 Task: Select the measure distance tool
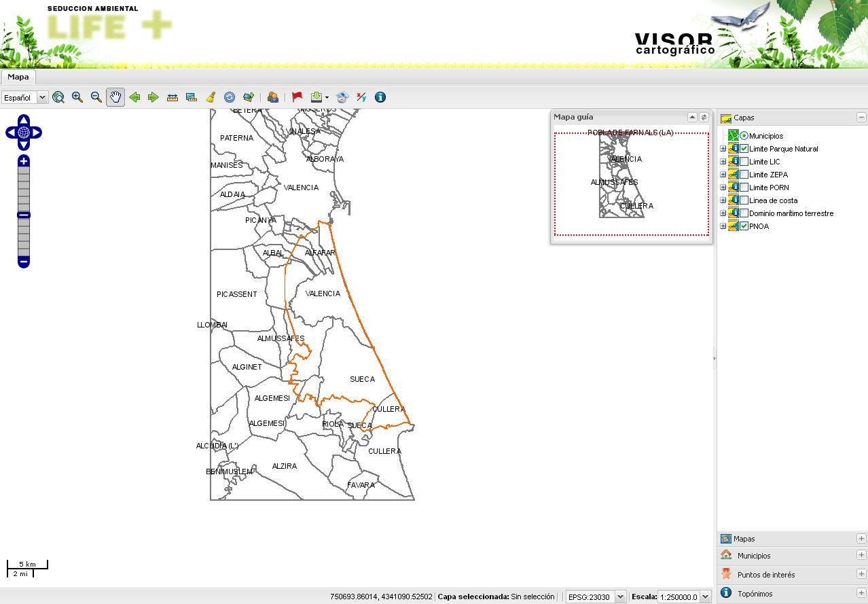point(173,97)
